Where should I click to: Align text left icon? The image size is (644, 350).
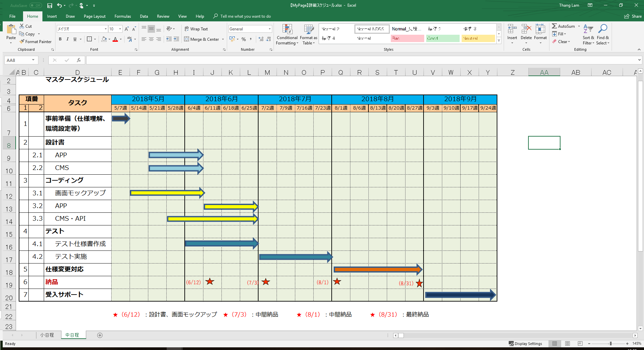[144, 39]
